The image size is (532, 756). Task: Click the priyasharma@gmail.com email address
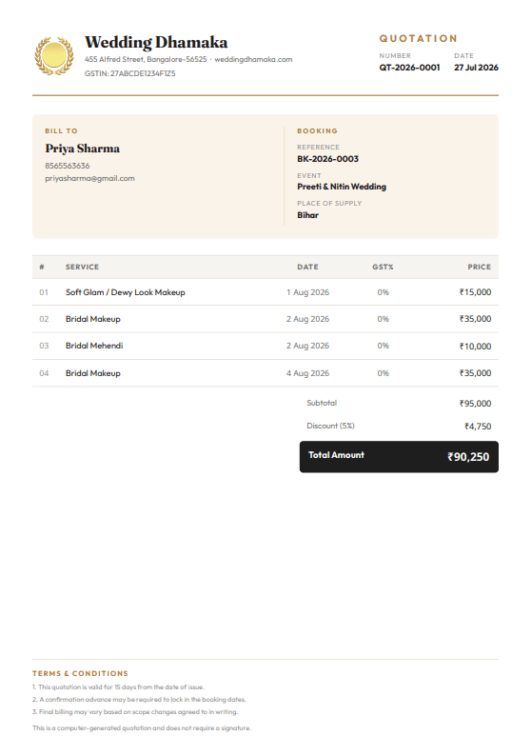[x=89, y=178]
